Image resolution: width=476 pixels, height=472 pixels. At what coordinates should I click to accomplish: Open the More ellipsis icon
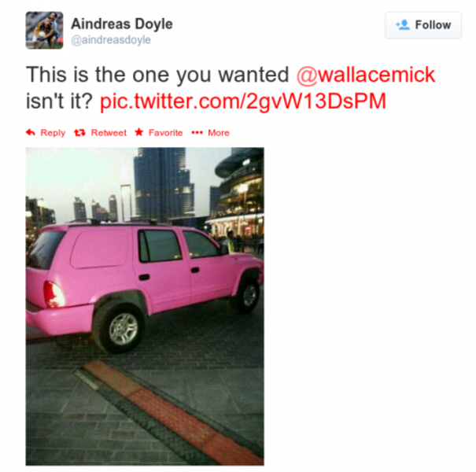(197, 133)
